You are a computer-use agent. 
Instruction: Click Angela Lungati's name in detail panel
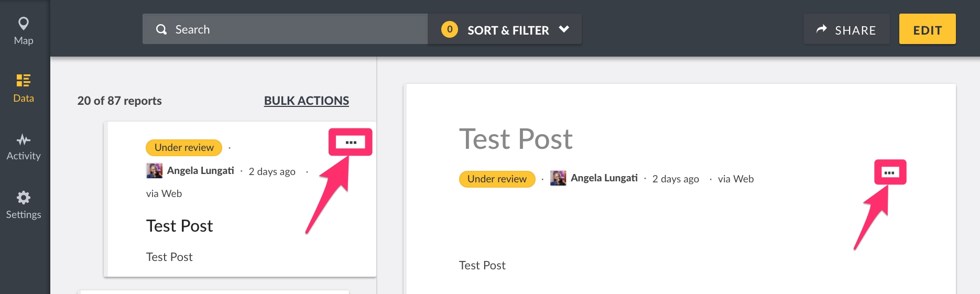[604, 178]
